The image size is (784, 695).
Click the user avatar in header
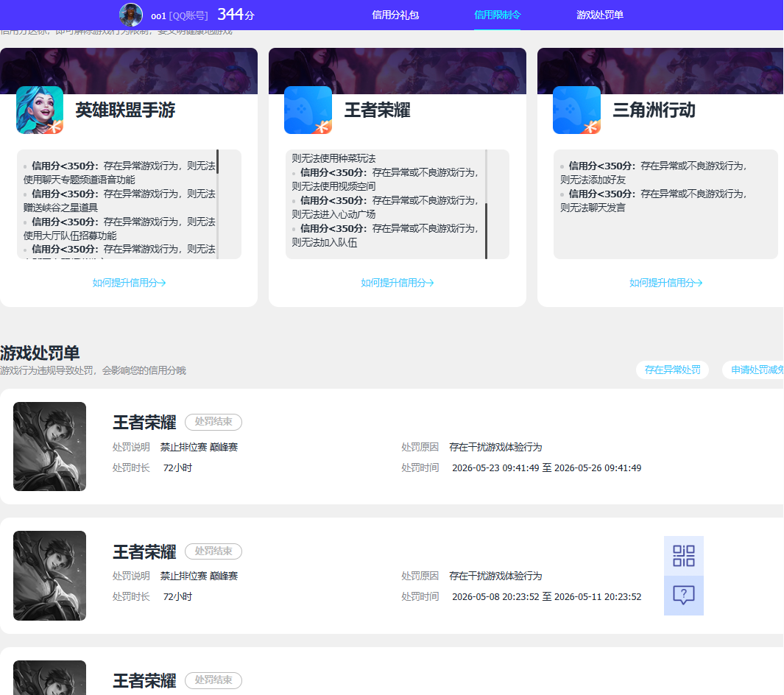pos(131,15)
